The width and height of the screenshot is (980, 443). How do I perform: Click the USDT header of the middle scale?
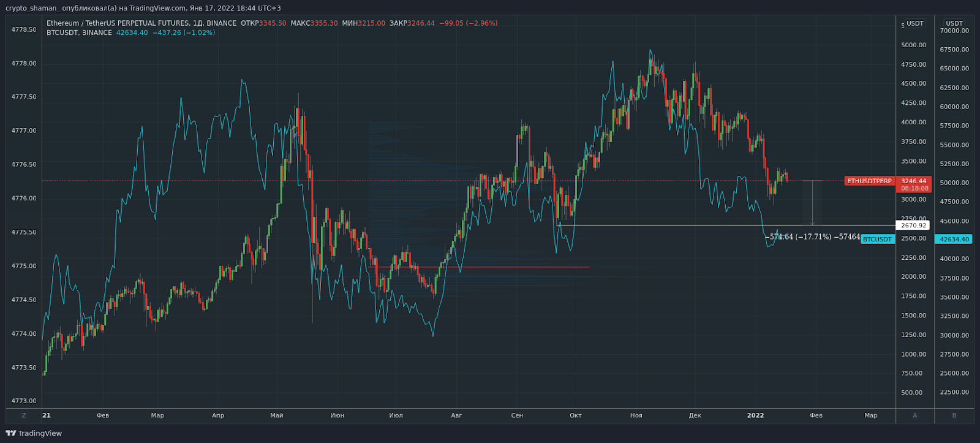click(x=915, y=23)
